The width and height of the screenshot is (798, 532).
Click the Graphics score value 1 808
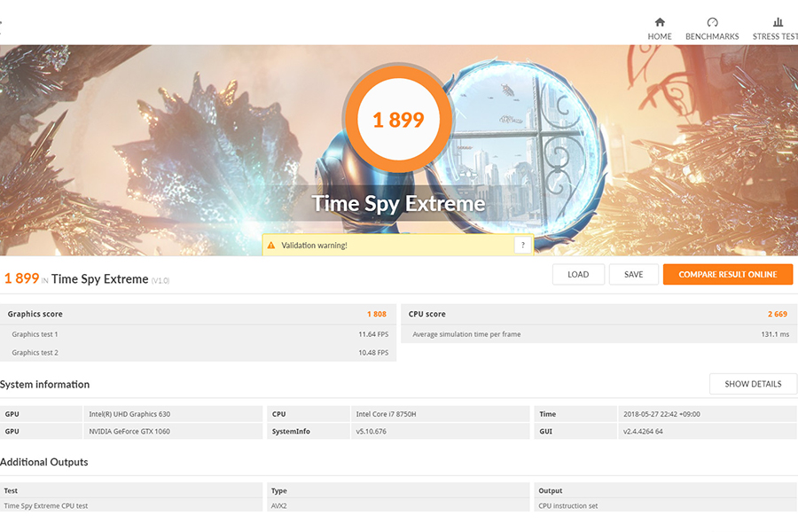click(377, 314)
